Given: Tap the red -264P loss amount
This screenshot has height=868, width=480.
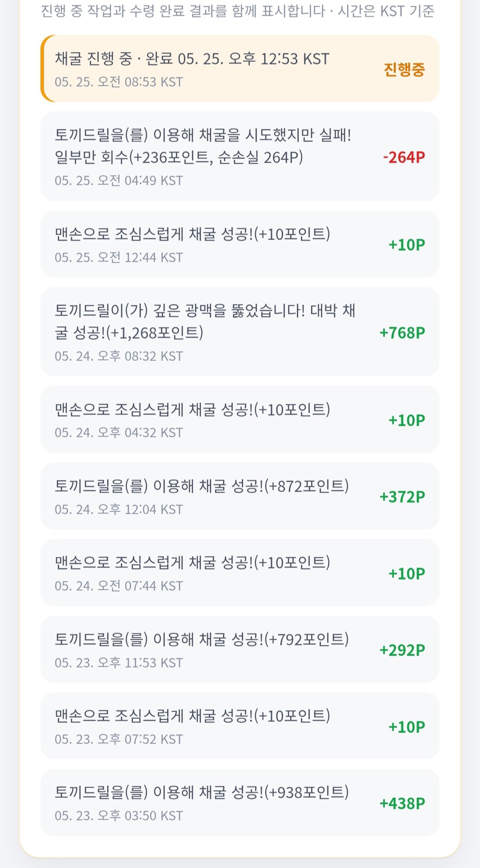Looking at the screenshot, I should pos(404,157).
